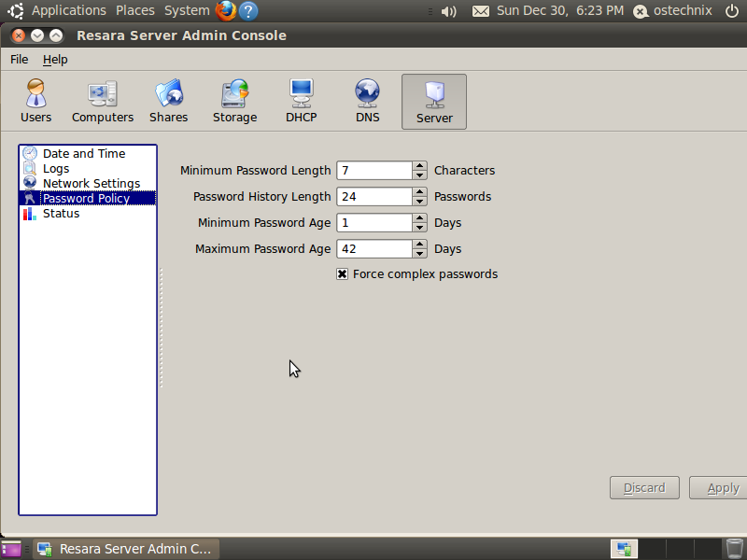This screenshot has height=560, width=747.
Task: Select Date and Time in sidebar
Action: [88, 153]
